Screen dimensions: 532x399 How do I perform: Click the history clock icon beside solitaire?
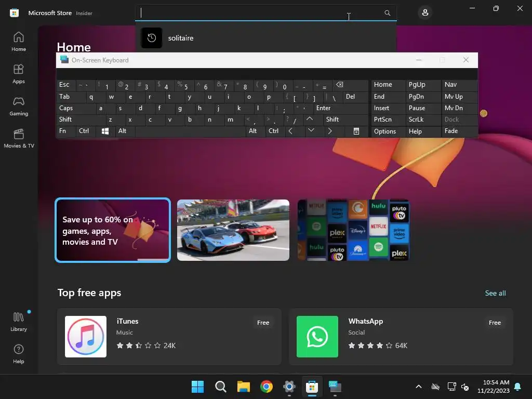tap(151, 38)
